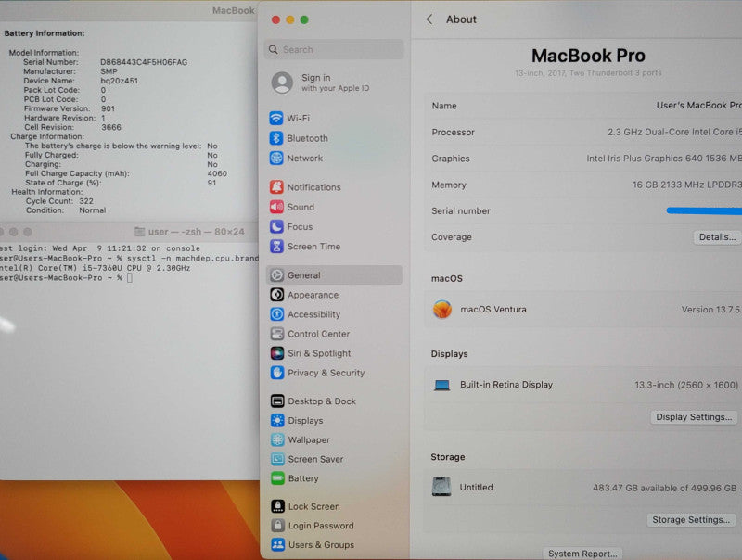
Task: Open Display Settings button
Action: click(693, 416)
